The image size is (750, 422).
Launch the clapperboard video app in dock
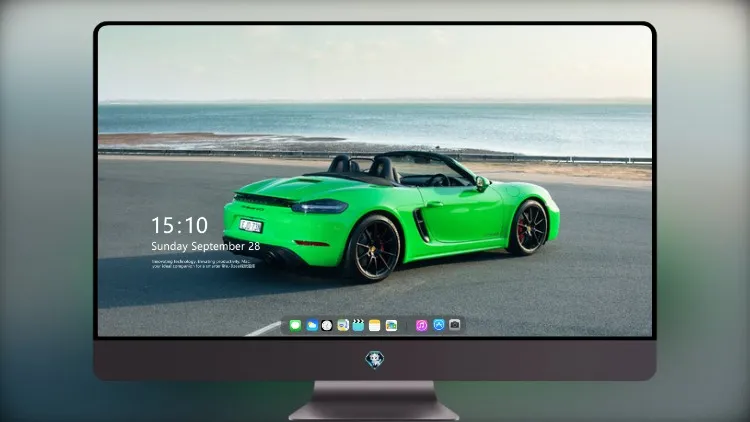(x=358, y=325)
